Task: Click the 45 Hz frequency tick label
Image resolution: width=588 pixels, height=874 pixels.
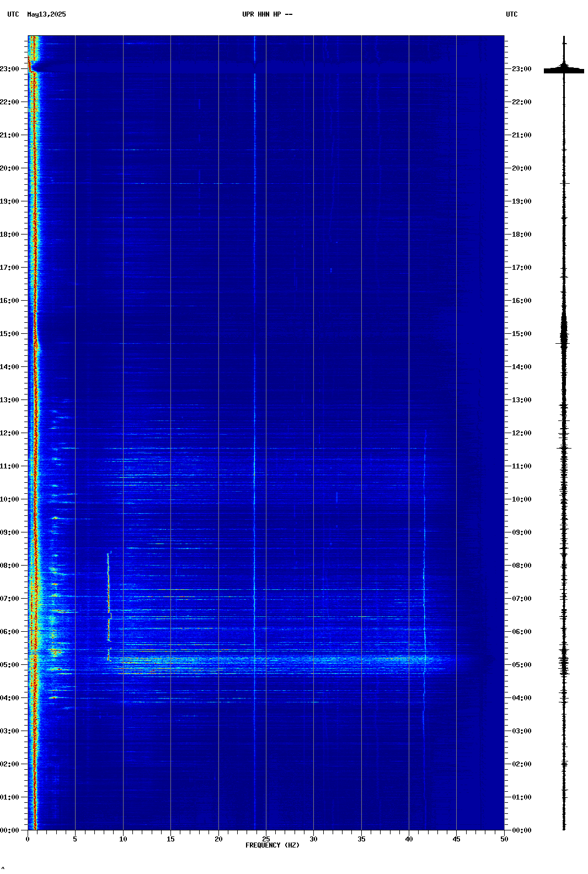Action: tap(456, 839)
